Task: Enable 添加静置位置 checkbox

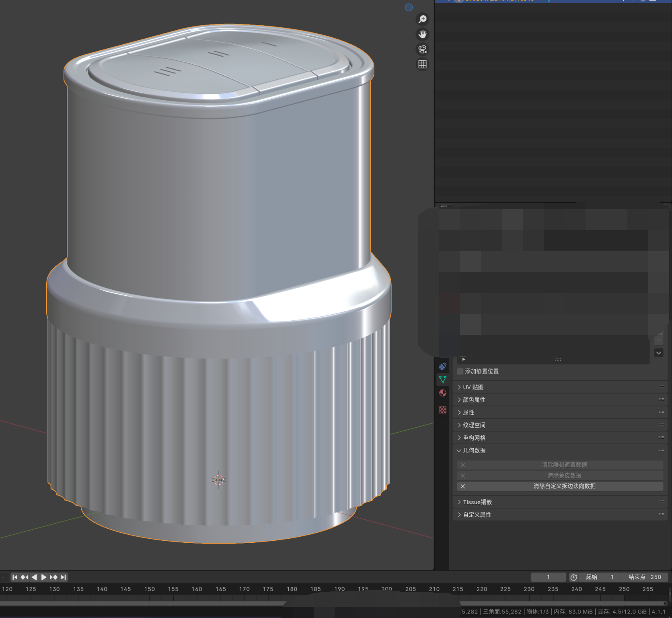Action: pyautogui.click(x=460, y=371)
